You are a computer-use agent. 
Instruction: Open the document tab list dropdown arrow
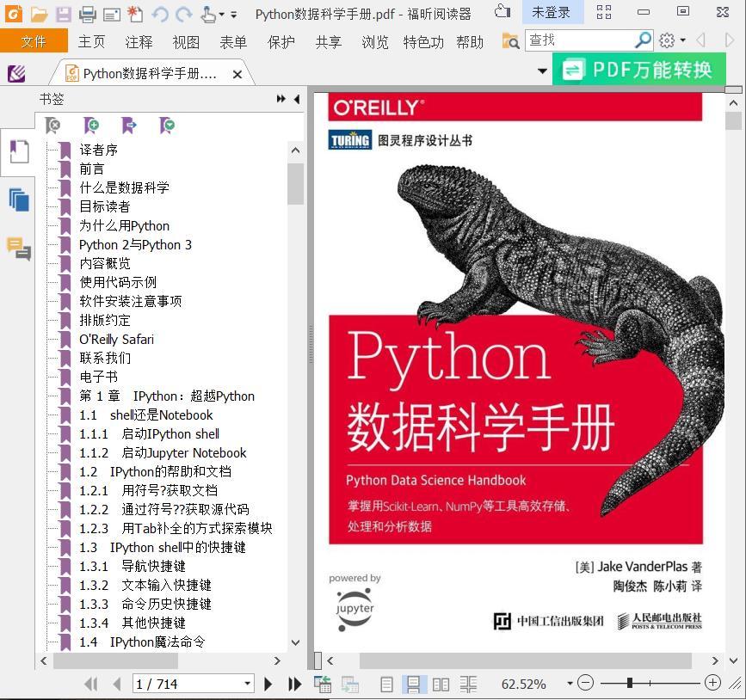(x=542, y=71)
